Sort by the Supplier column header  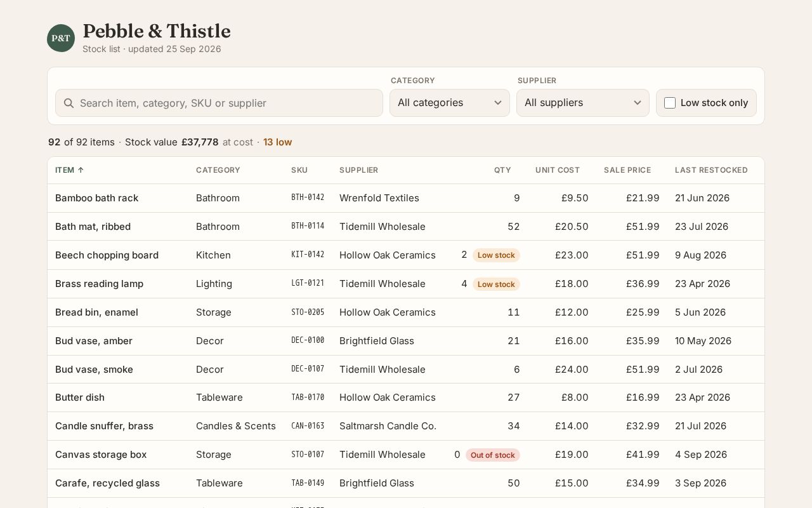(359, 170)
